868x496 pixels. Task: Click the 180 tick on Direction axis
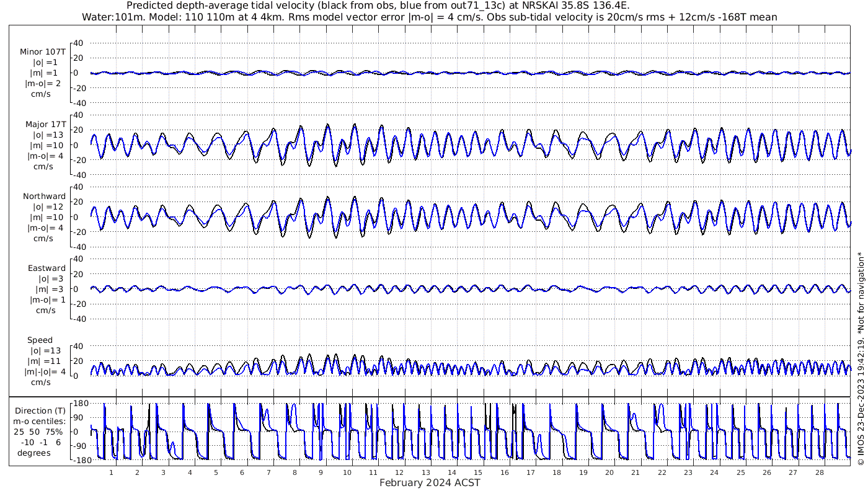[x=79, y=404]
